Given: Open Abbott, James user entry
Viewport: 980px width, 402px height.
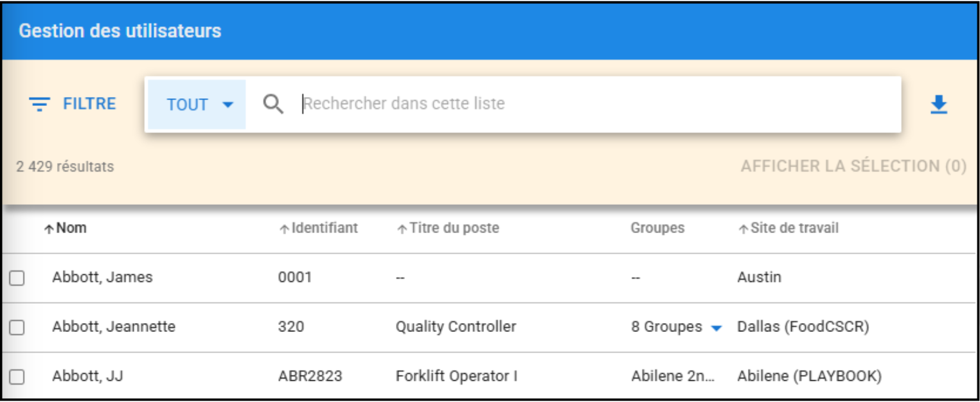Looking at the screenshot, I should (x=102, y=277).
